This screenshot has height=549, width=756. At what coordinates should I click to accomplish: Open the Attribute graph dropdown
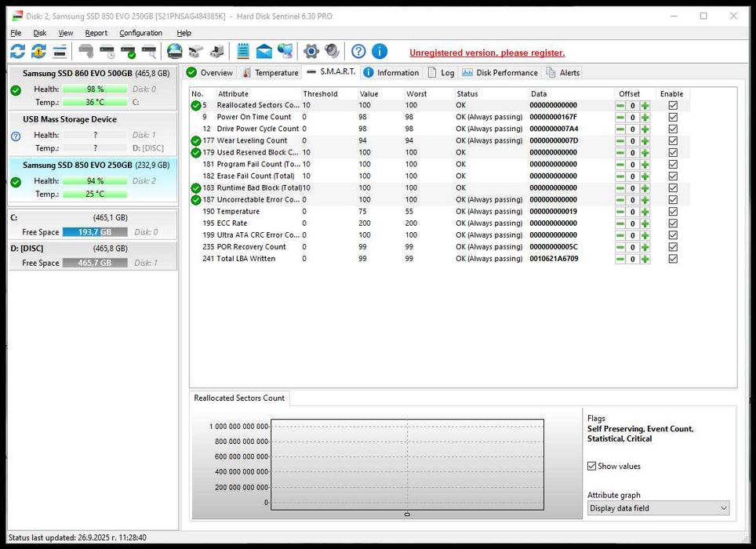tap(658, 508)
